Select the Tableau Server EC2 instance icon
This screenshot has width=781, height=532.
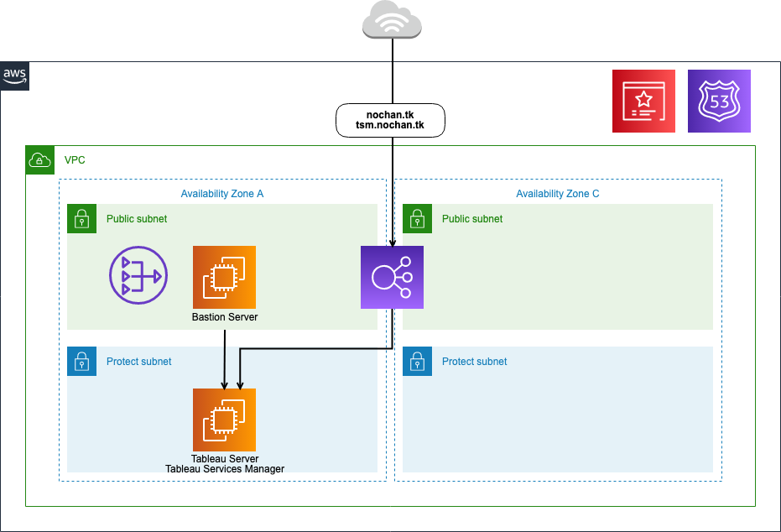point(224,418)
